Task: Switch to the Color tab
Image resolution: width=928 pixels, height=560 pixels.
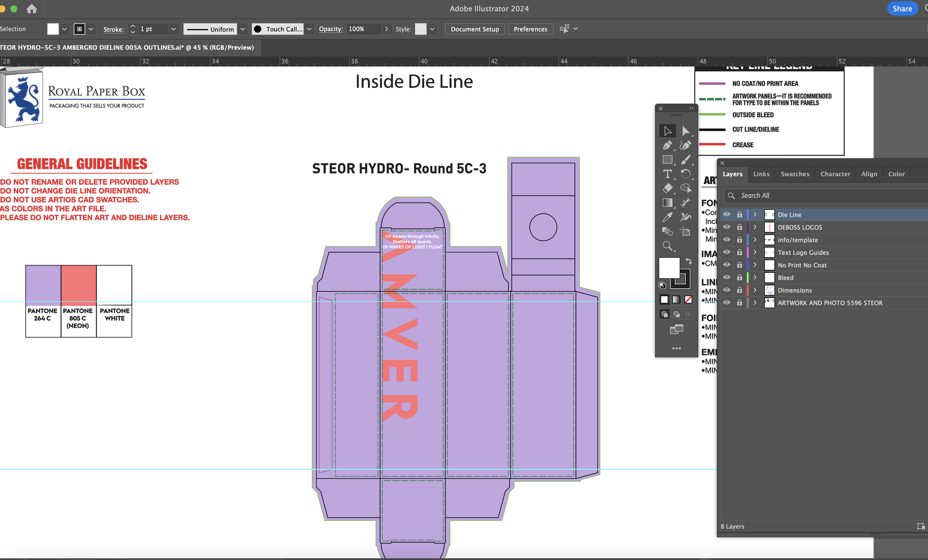Action: click(896, 174)
